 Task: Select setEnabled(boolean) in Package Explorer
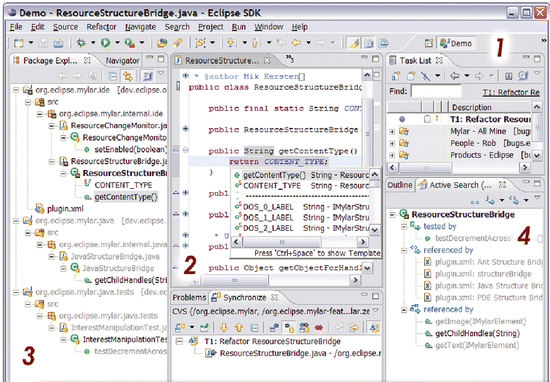tap(131, 149)
